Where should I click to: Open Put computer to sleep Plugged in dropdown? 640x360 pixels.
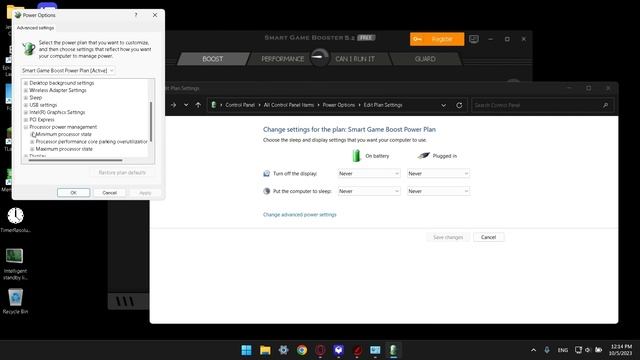click(x=438, y=191)
